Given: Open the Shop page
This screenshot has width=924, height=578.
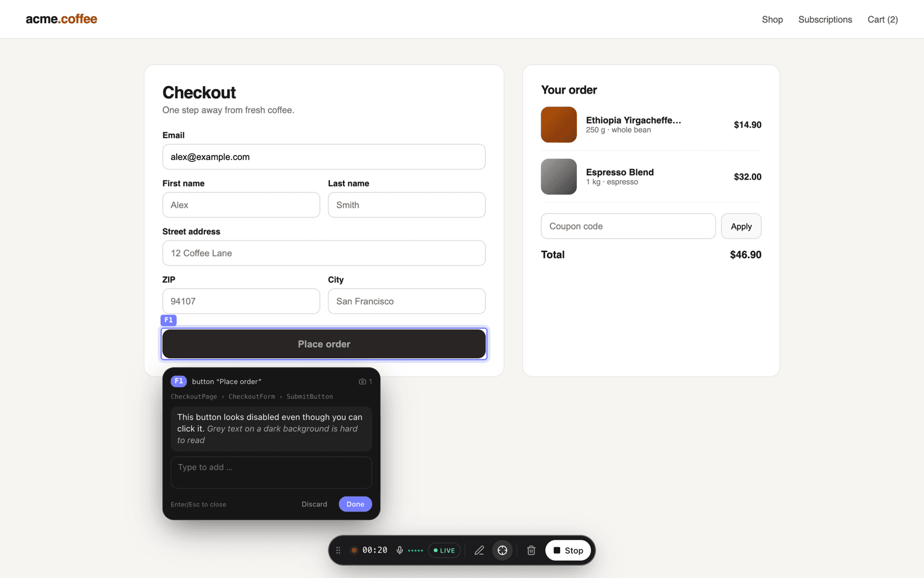Looking at the screenshot, I should pos(772,20).
